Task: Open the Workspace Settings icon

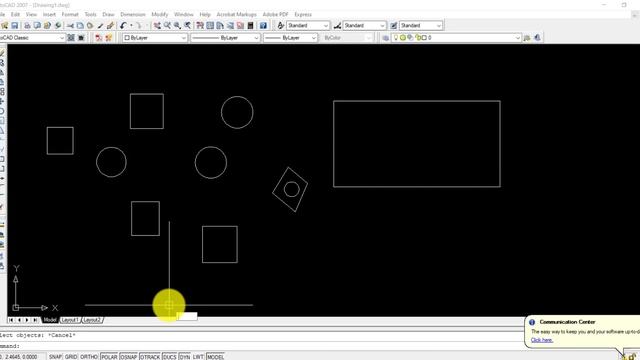Action: click(x=71, y=38)
